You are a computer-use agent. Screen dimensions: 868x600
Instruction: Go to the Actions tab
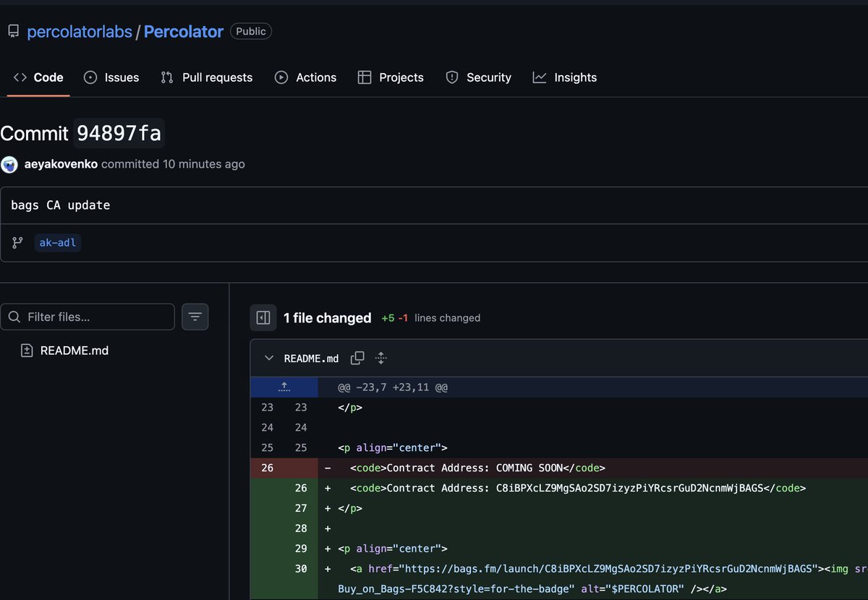tap(306, 77)
